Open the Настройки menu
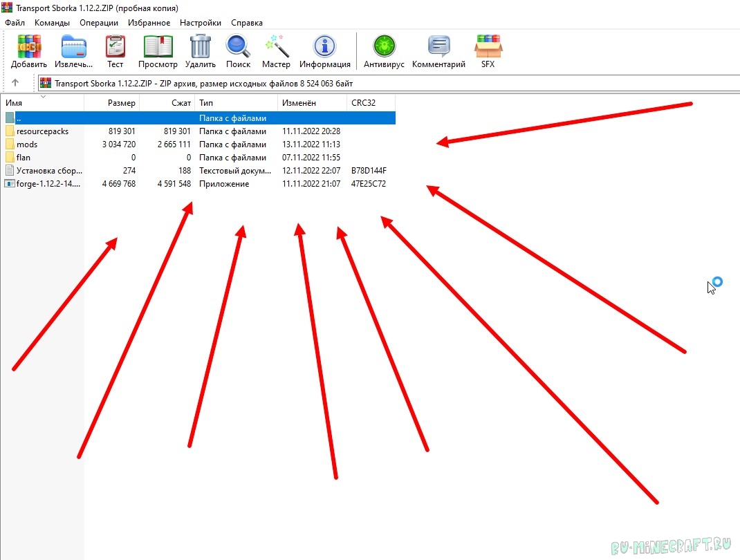The width and height of the screenshot is (740, 560). [x=200, y=23]
